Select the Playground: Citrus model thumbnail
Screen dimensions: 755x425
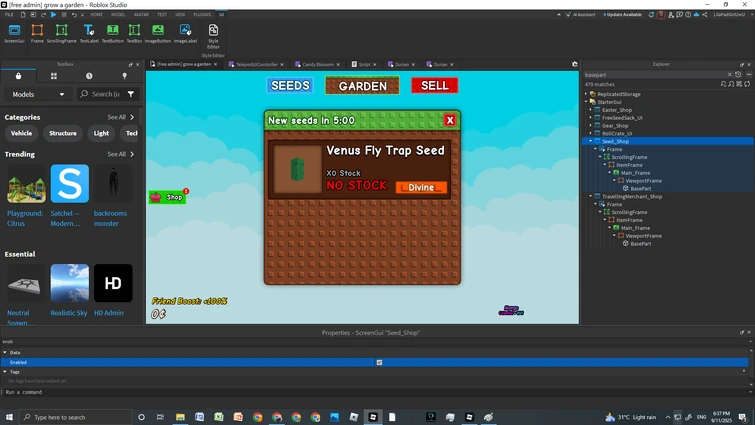pos(26,184)
